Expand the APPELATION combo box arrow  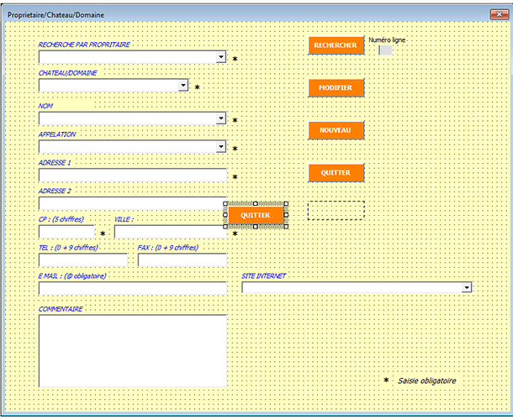221,147
